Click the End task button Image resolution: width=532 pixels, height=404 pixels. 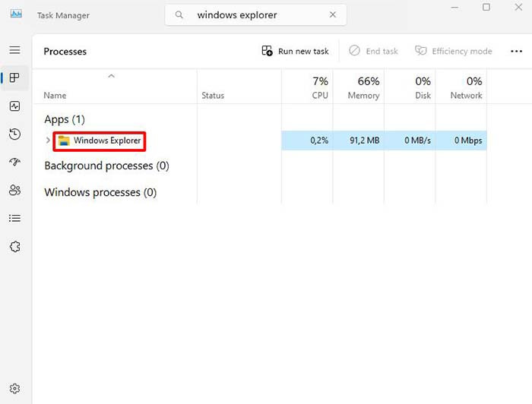coord(373,51)
